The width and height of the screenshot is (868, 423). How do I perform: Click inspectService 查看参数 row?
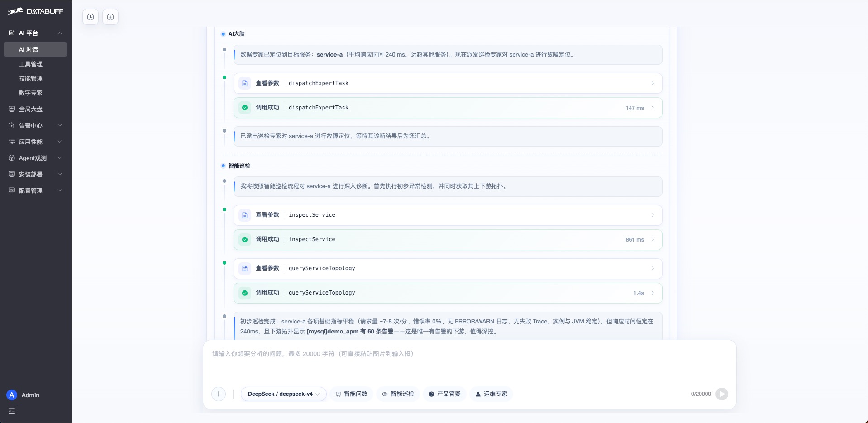pyautogui.click(x=448, y=215)
